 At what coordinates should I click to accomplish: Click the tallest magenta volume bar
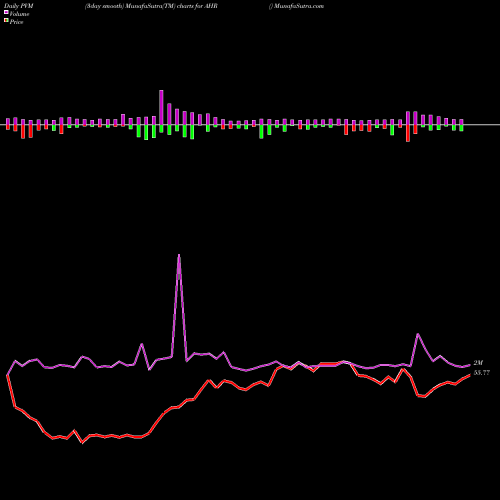pyautogui.click(x=161, y=107)
